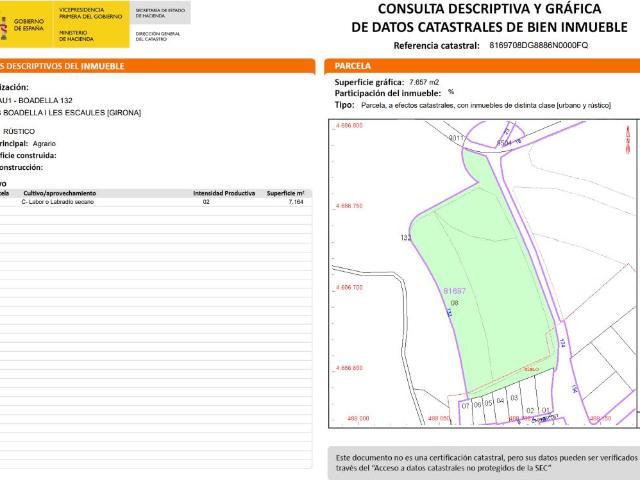Select the cadastral reference number 8169708DG8886N0000FQ

tap(539, 46)
